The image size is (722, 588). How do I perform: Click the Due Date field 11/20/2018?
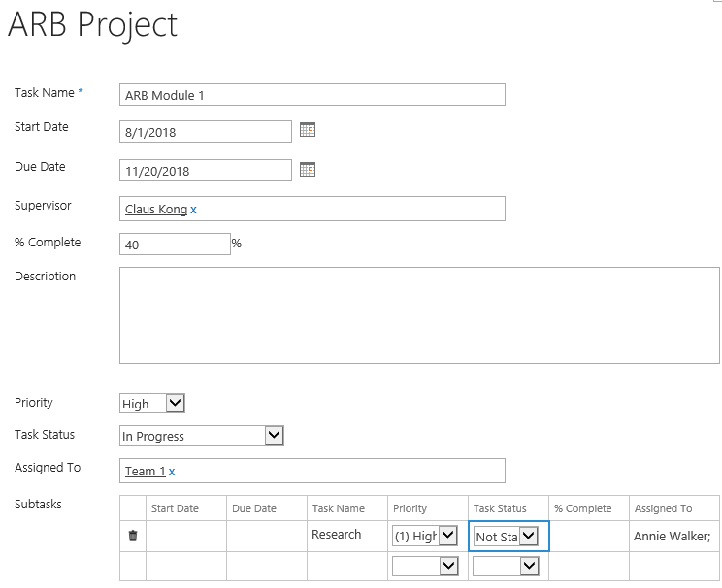pos(206,171)
